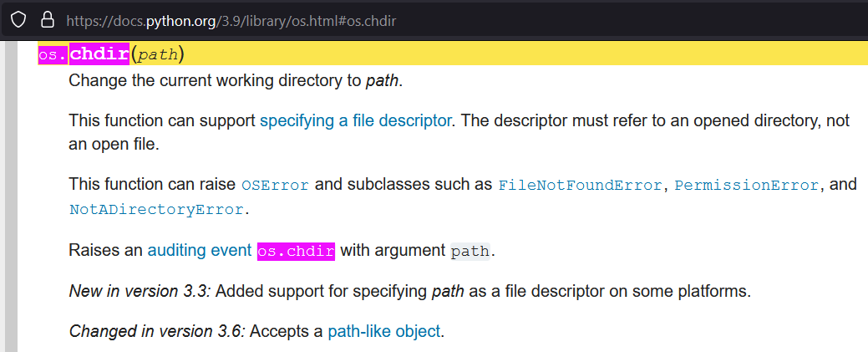Open the PermissionError documentation link
The image size is (868, 352).
tap(747, 185)
